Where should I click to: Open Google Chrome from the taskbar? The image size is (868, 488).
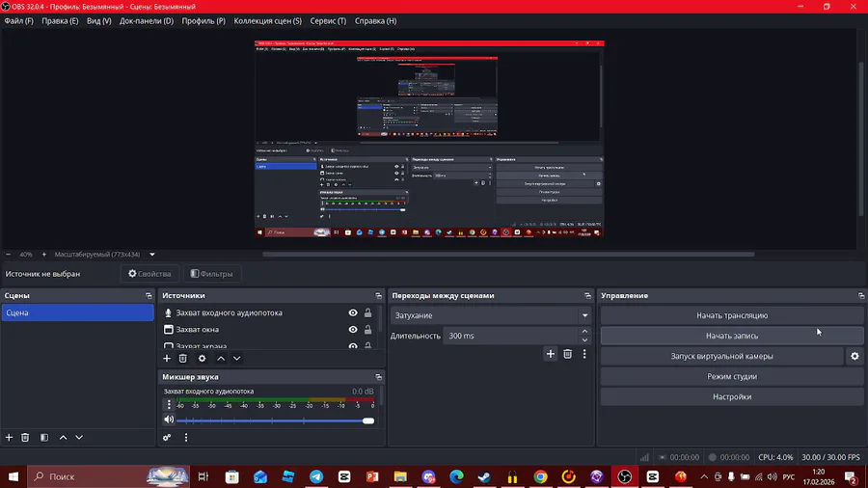(540, 476)
